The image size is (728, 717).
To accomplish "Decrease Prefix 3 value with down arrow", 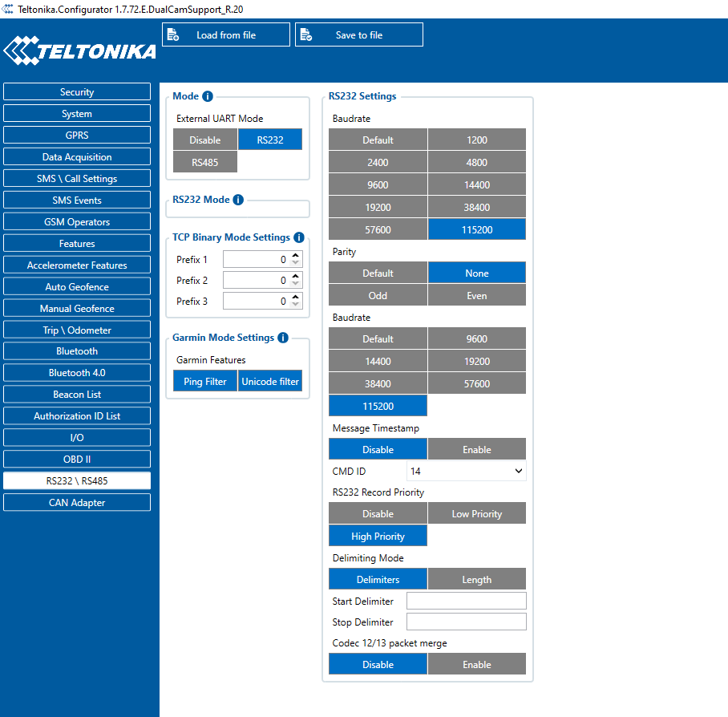I will coord(295,305).
